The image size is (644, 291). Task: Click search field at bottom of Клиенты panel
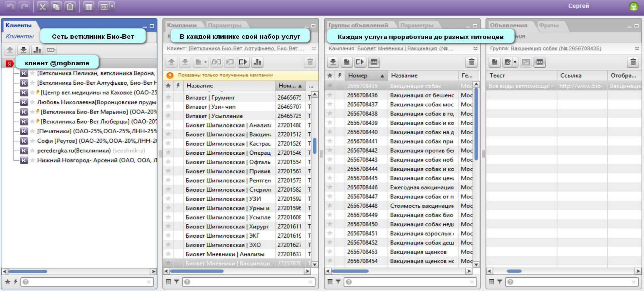(87, 282)
